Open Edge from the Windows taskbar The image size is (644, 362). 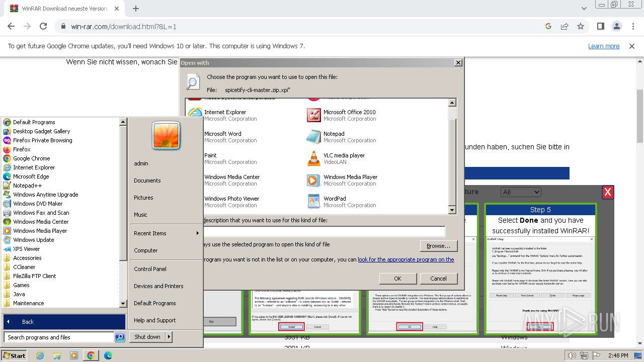pyautogui.click(x=108, y=355)
